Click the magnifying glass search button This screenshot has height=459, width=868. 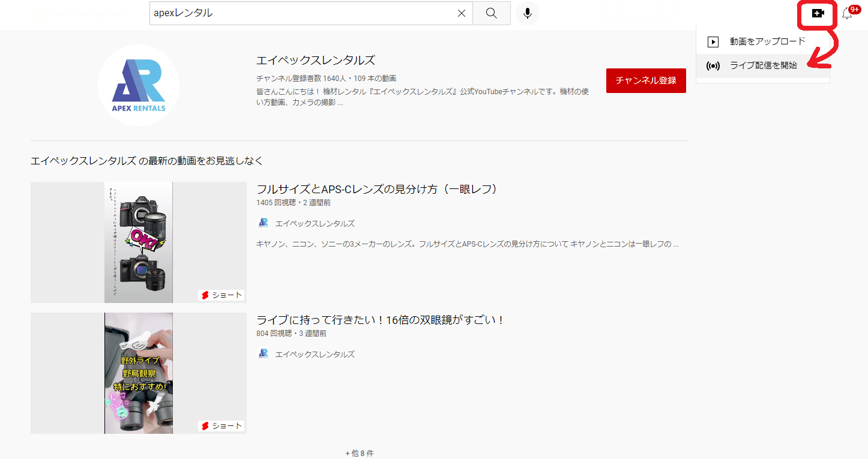[492, 13]
